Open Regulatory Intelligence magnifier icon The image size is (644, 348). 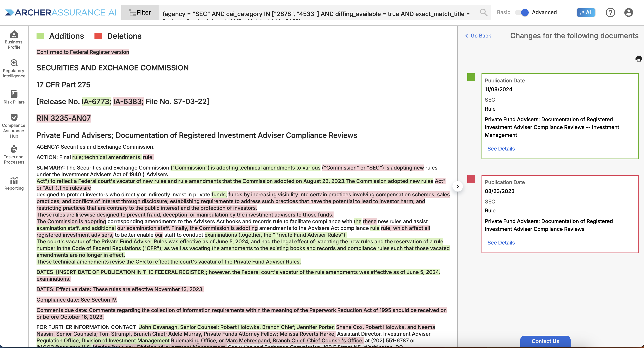pos(14,63)
